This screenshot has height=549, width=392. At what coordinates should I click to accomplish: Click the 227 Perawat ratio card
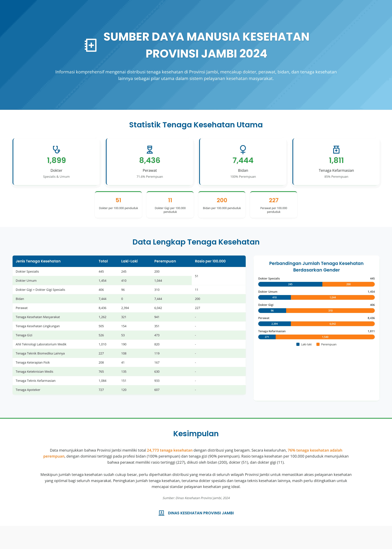(273, 205)
